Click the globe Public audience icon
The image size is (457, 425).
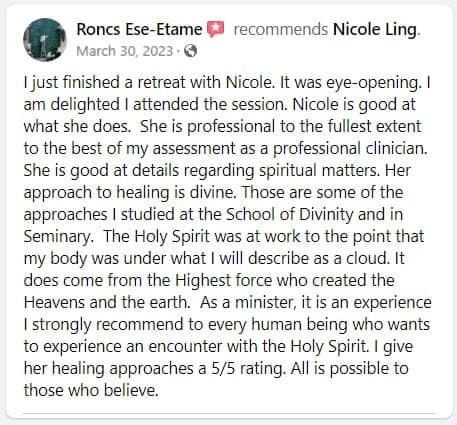click(x=190, y=51)
